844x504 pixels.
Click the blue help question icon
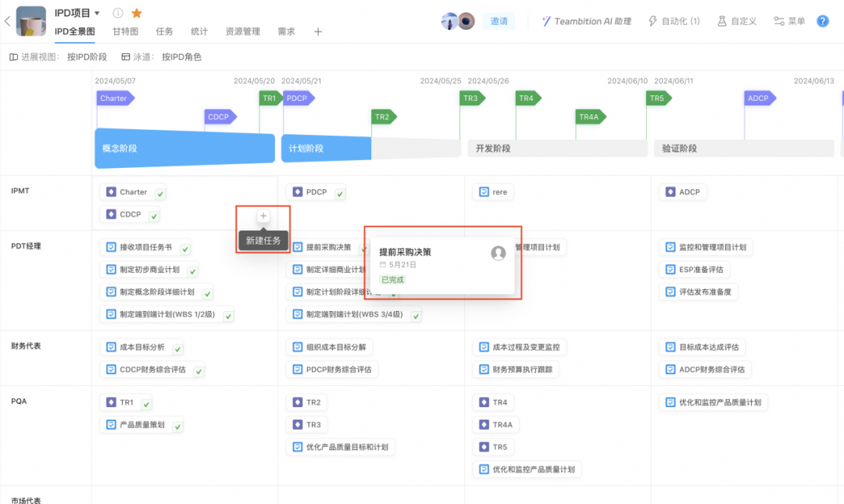click(822, 21)
